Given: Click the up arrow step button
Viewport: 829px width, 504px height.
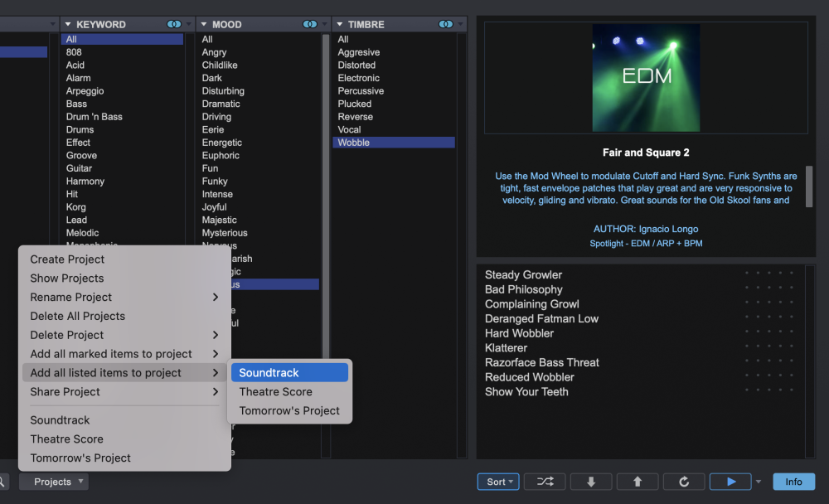Looking at the screenshot, I should click(x=638, y=482).
